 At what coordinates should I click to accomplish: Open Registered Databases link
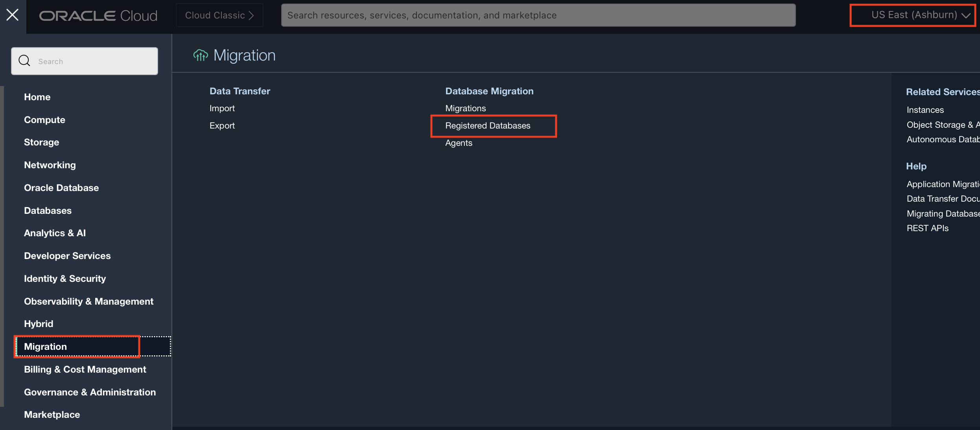488,125
